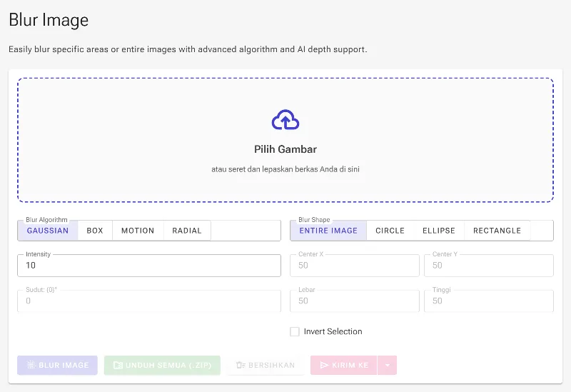
Task: Click Unduh Semua (.ZIP) button
Action: pyautogui.click(x=163, y=365)
